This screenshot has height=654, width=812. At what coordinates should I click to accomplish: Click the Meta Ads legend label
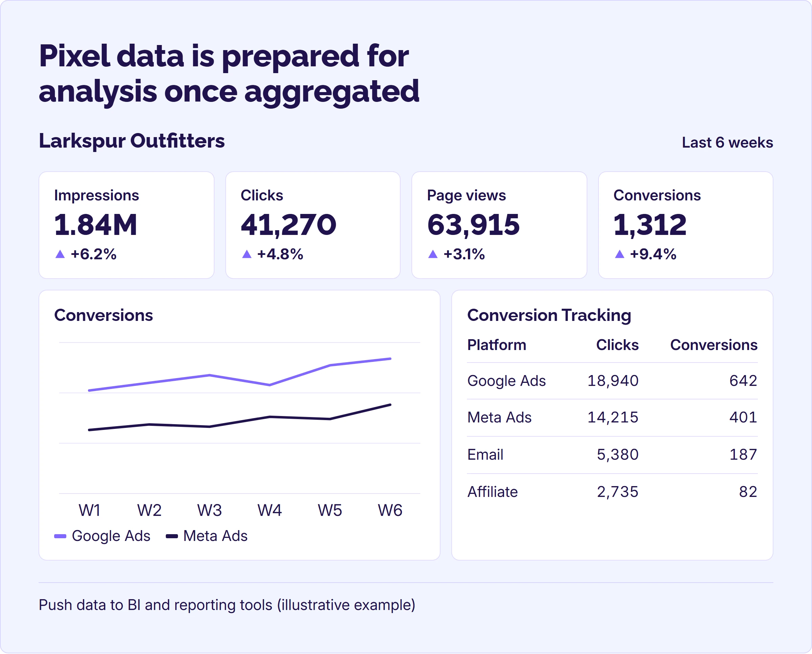216,536
